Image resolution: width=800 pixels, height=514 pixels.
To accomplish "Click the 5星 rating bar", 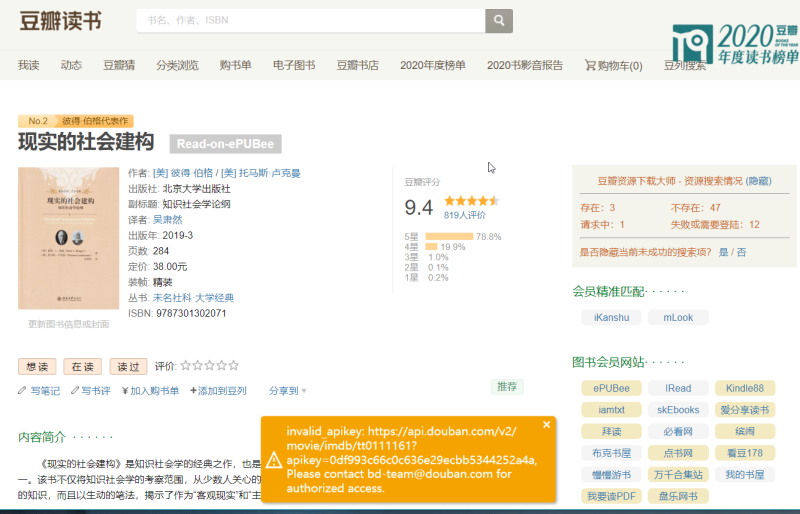I will click(x=449, y=236).
